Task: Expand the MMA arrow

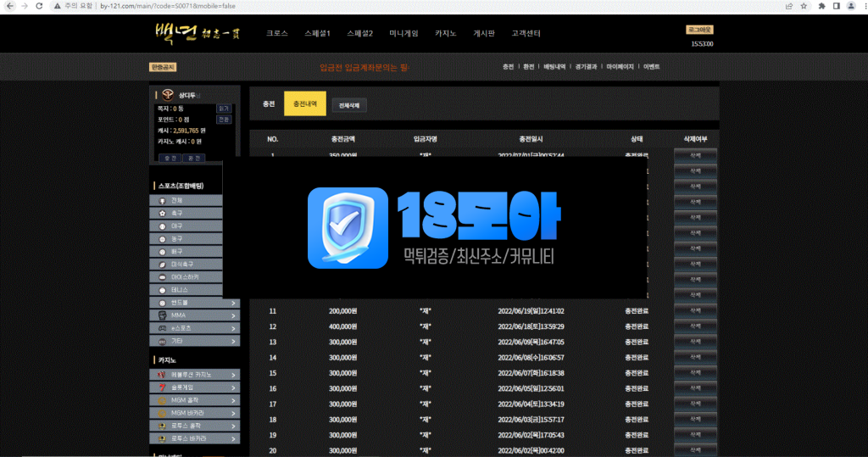Action: 233,315
